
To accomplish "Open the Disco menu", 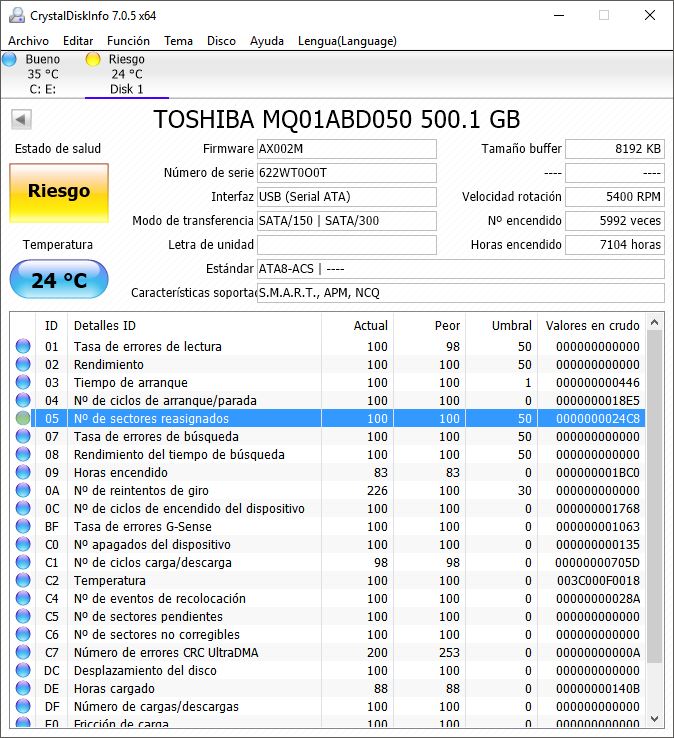I will click(x=221, y=41).
